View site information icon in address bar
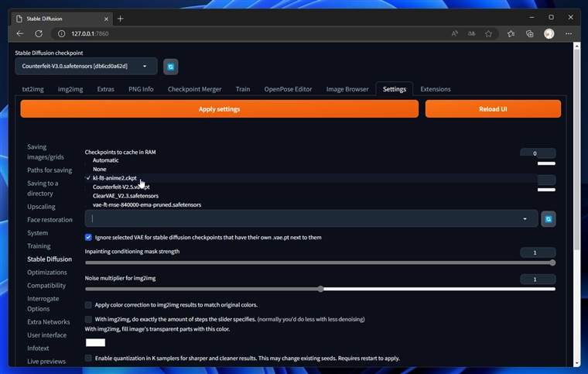 pyautogui.click(x=61, y=34)
